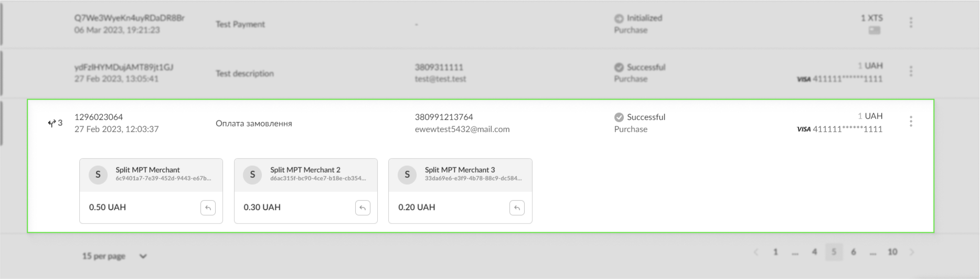Click the Split MPT Merchant 3 avatar
980x279 pixels.
(x=407, y=175)
